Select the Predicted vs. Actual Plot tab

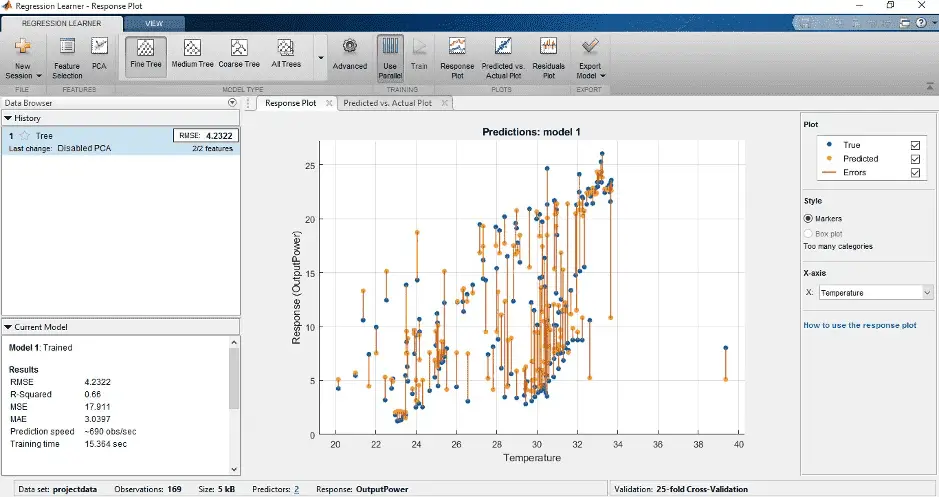[x=387, y=103]
